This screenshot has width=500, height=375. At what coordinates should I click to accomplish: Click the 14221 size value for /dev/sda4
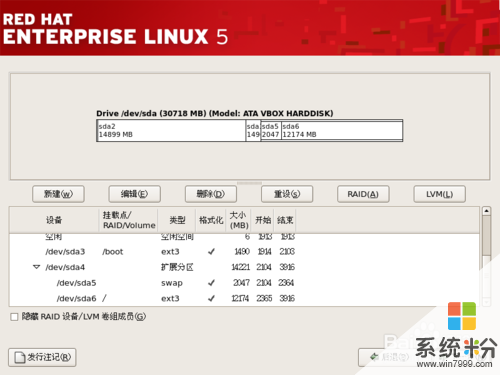pyautogui.click(x=240, y=267)
